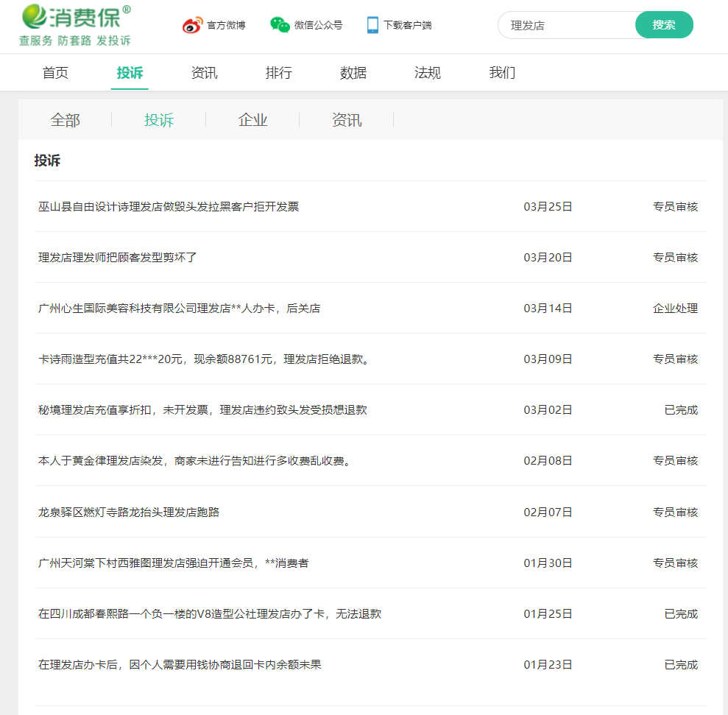Click the 微信公众号 text link
Viewport: 728px width, 715px height.
pos(319,25)
